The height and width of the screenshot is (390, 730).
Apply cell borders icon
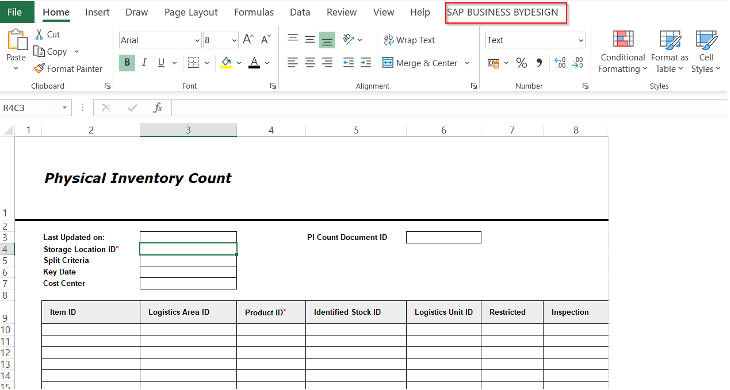pos(193,62)
